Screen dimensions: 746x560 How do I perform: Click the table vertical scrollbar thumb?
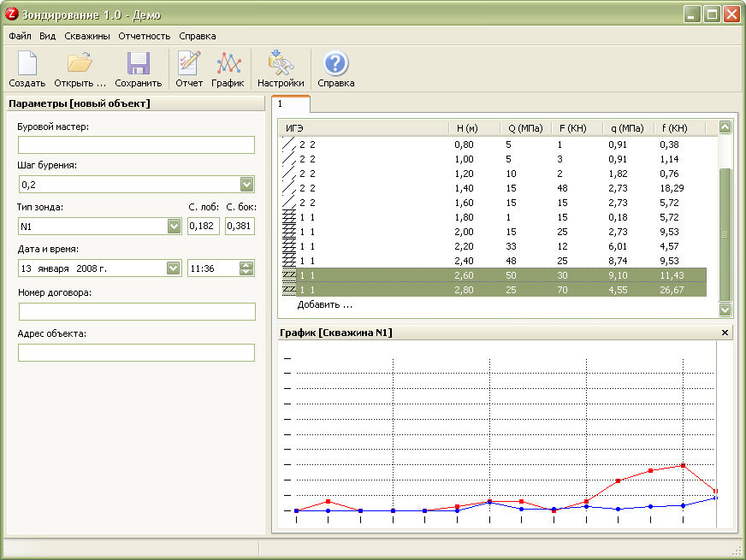click(725, 234)
